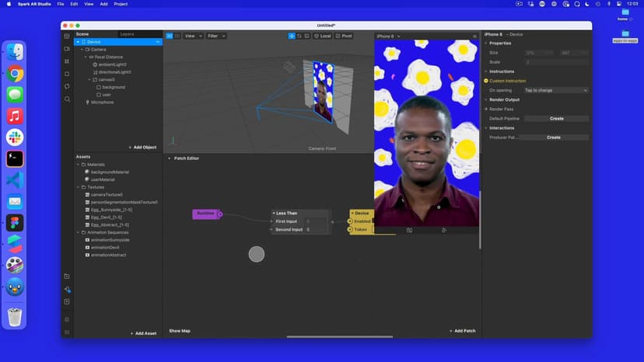Collapse the Focal Distance tree node
The image size is (644, 362).
pos(86,57)
